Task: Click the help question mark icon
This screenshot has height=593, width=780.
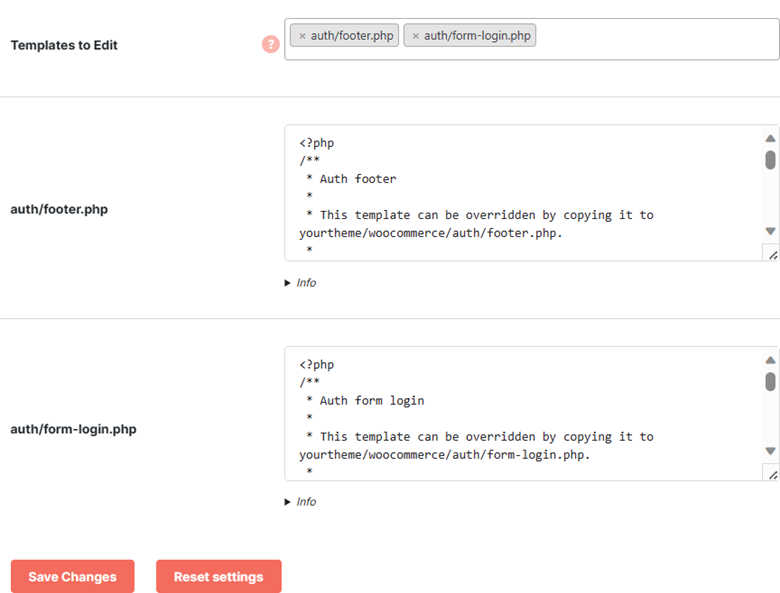Action: pyautogui.click(x=271, y=44)
